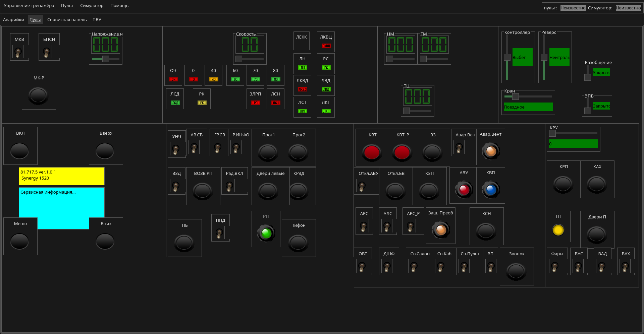Push the ВЗ round button
The width and height of the screenshot is (644, 334).
click(x=432, y=153)
